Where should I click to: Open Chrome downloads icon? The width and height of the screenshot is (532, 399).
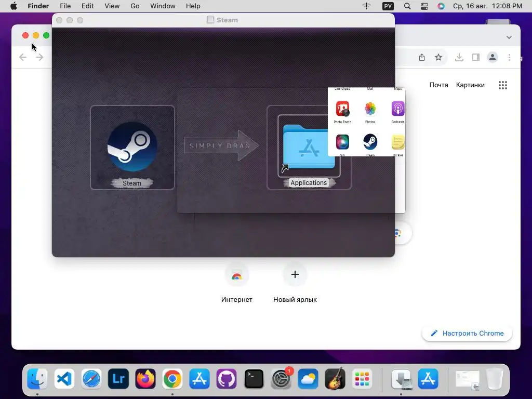tap(459, 57)
